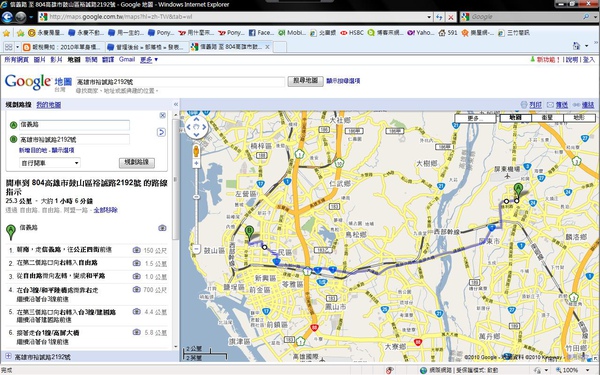The height and width of the screenshot is (375, 600).
Task: Click the 顯示搜尋選項 link
Action: pyautogui.click(x=343, y=81)
